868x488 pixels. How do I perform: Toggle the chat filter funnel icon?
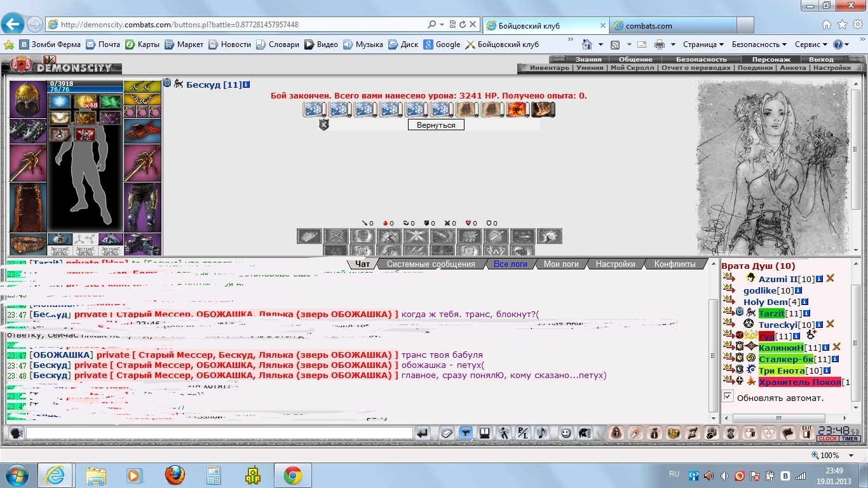click(466, 433)
